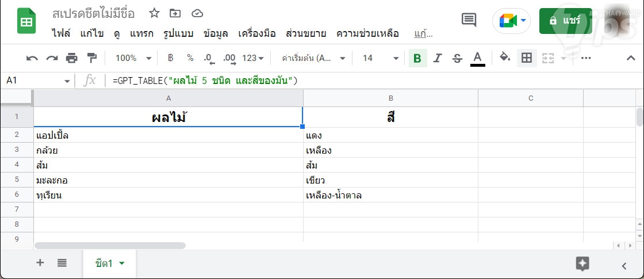Open the แก้ไข menu

coord(92,34)
